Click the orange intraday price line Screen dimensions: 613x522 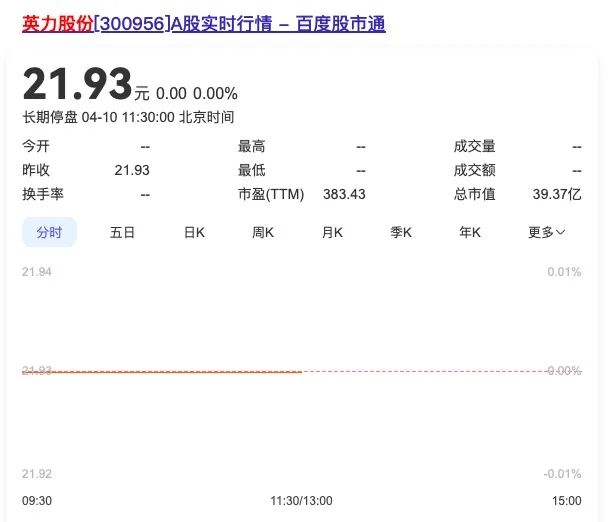tap(162, 372)
